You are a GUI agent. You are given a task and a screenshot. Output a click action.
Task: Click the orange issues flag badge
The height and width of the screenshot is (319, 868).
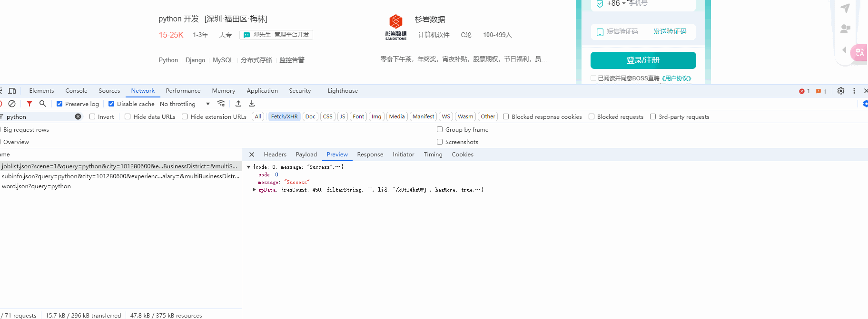pos(821,91)
